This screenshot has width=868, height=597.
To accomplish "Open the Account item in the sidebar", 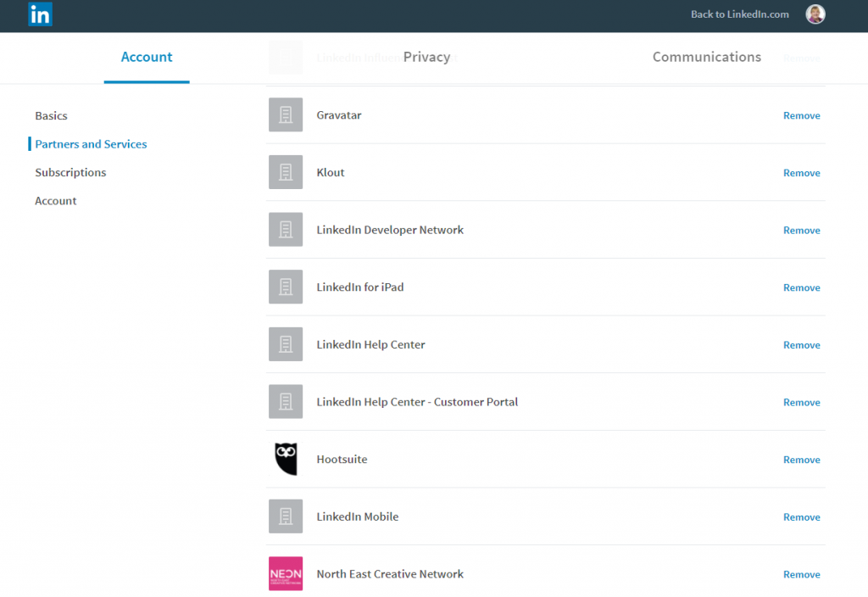I will click(x=56, y=201).
